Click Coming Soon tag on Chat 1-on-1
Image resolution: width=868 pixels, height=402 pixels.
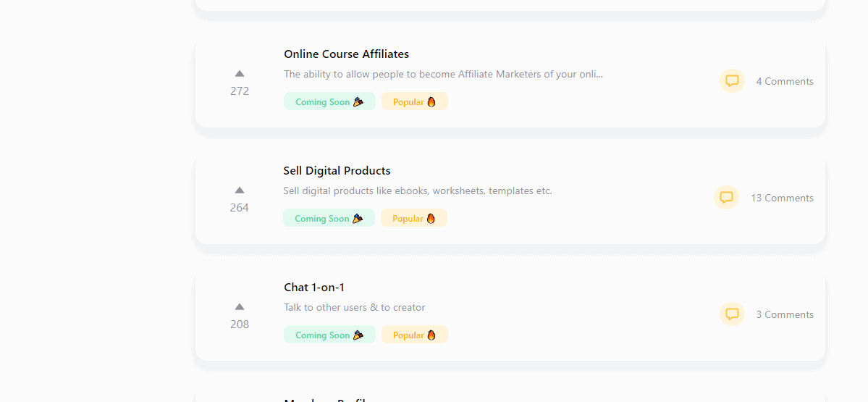(x=329, y=335)
